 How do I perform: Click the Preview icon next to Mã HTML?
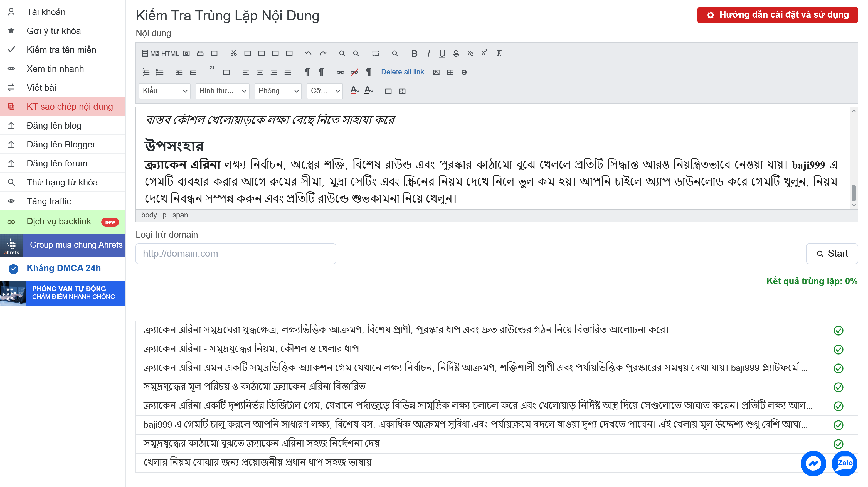[x=186, y=53]
